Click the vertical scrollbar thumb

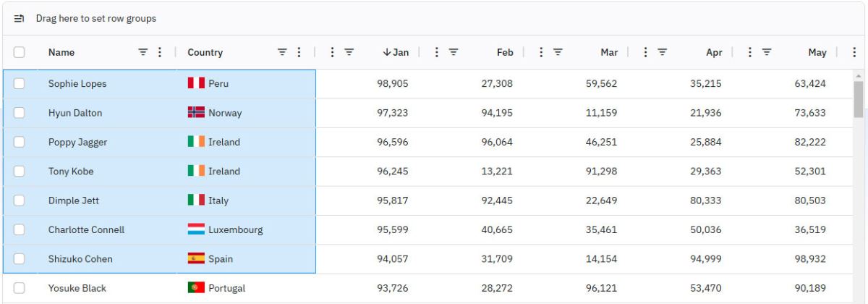[859, 98]
